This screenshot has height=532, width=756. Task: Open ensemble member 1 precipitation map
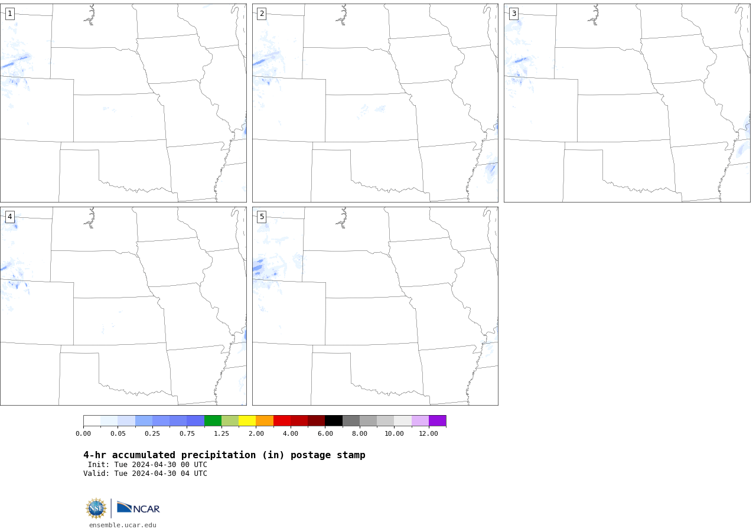tap(123, 103)
